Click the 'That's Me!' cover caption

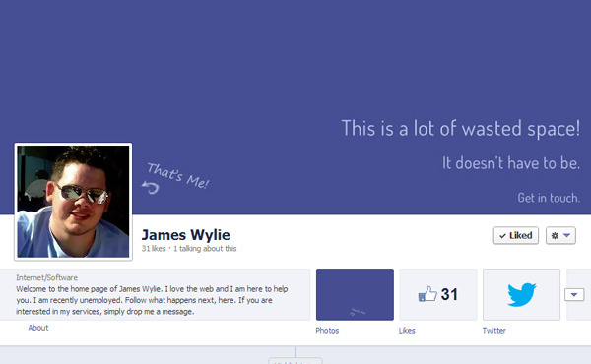coord(177,176)
